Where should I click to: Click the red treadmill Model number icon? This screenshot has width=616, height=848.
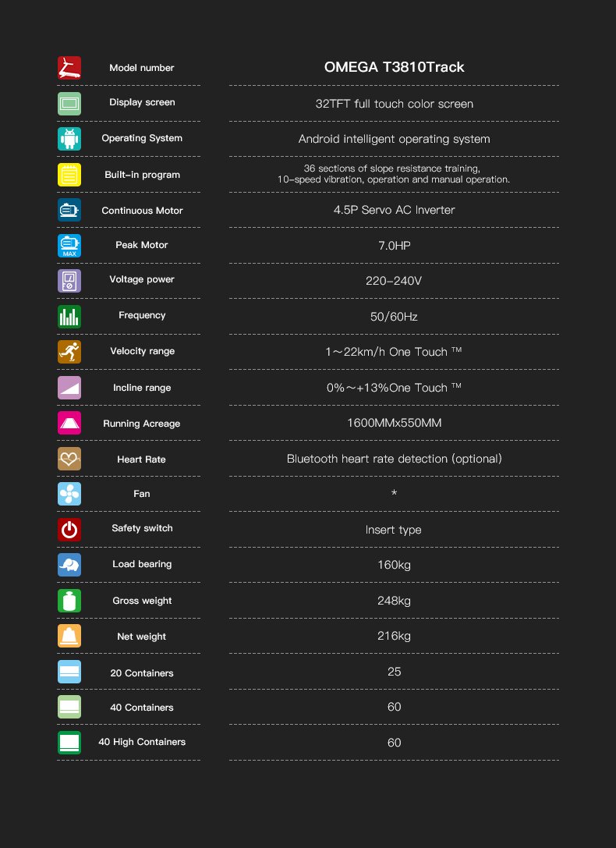[69, 68]
